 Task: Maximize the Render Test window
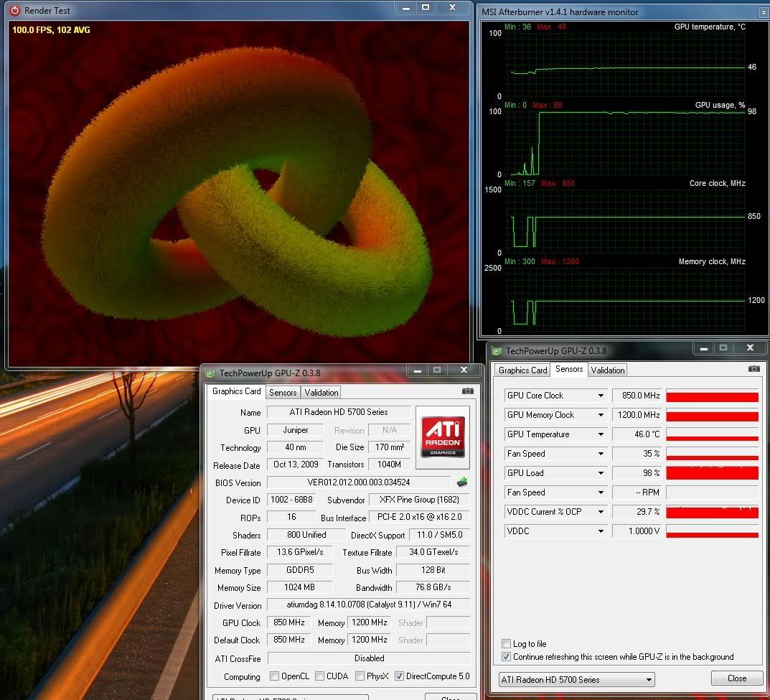[x=426, y=7]
